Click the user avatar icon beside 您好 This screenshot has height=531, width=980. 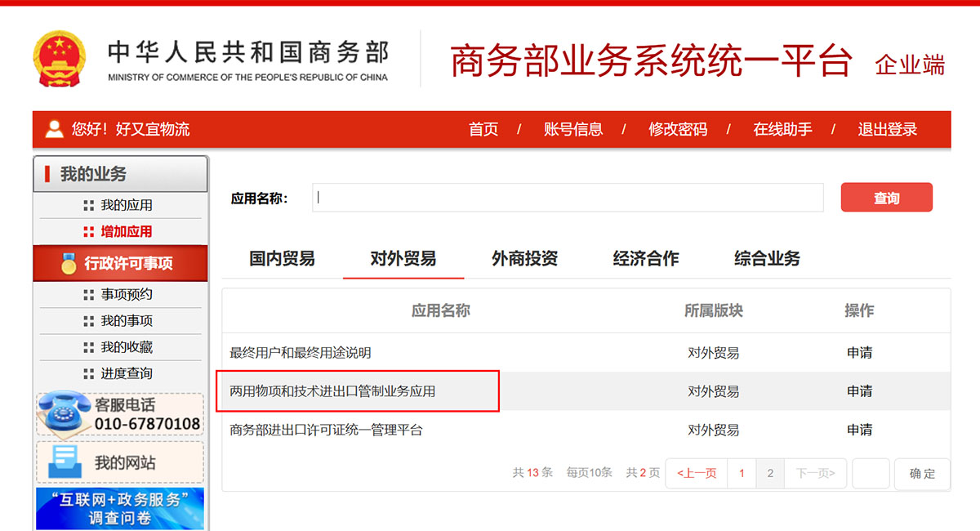click(x=55, y=129)
